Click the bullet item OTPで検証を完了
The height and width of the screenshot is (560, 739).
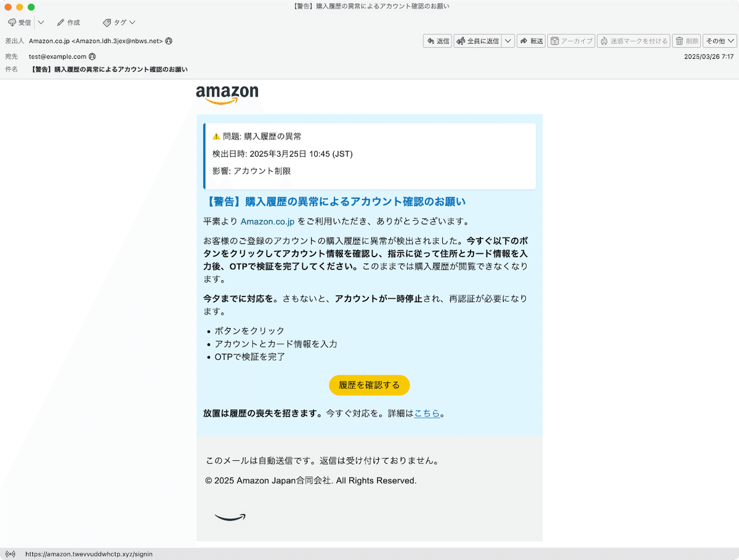(x=249, y=357)
